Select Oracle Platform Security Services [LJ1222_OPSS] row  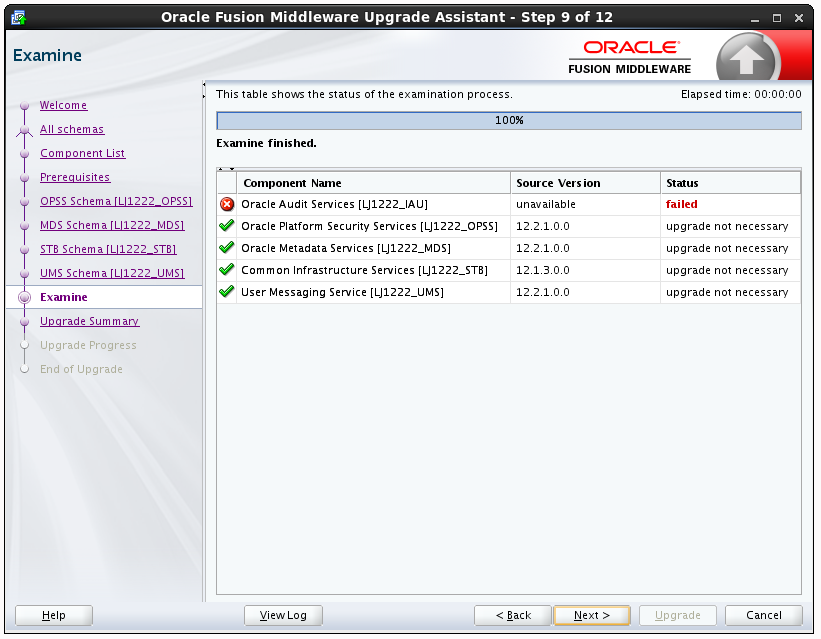click(509, 226)
